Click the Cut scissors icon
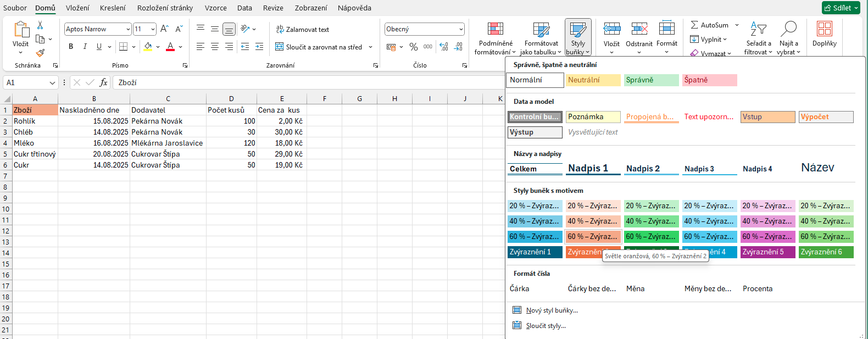 point(40,25)
